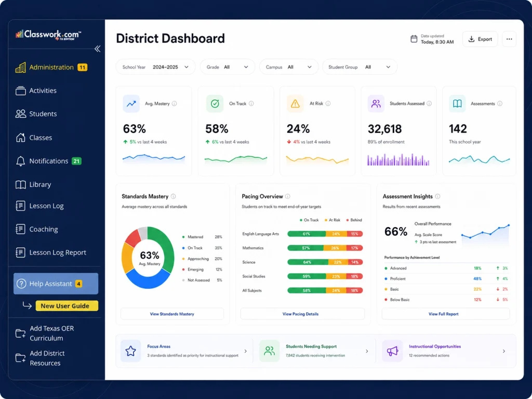Show info for At Risk
532x399 pixels.
328,103
